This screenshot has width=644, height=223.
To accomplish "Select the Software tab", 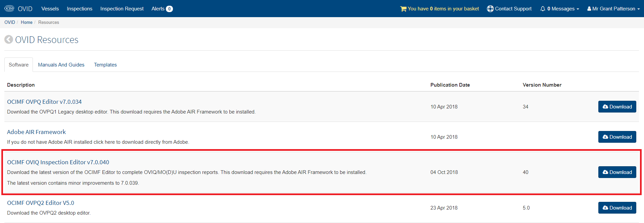I will (18, 64).
